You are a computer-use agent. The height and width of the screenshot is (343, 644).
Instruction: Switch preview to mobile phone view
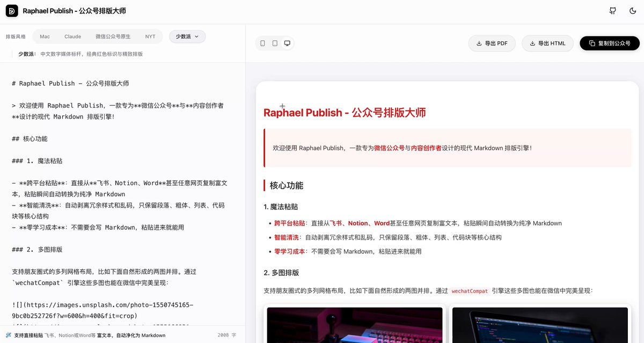tap(262, 43)
